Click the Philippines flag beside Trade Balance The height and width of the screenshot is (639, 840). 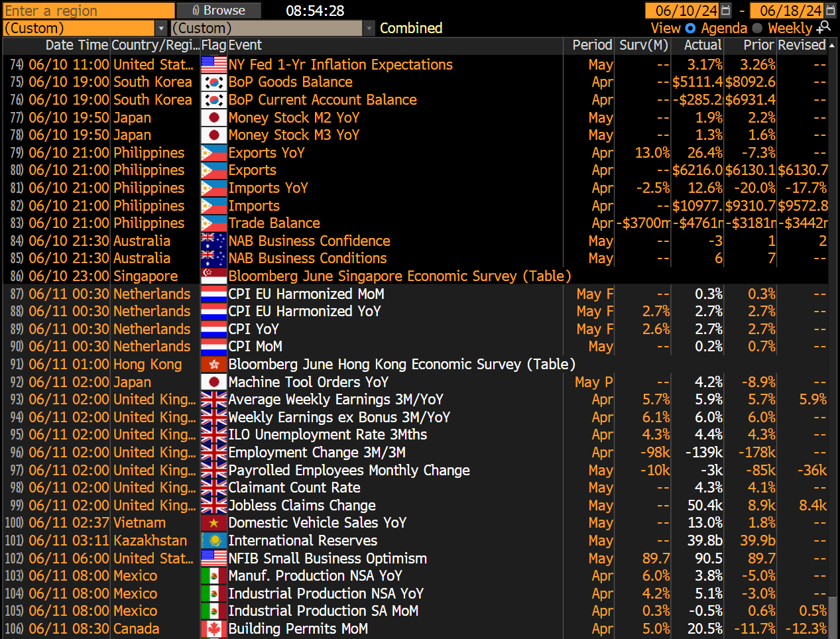[x=213, y=223]
